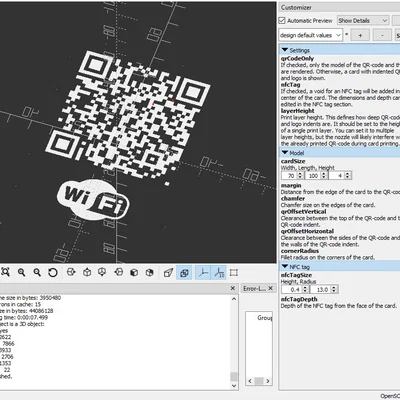Click the spinner arrows of the nfcTagSize 13.0 field
This screenshot has height=400, width=400.
tap(334, 289)
